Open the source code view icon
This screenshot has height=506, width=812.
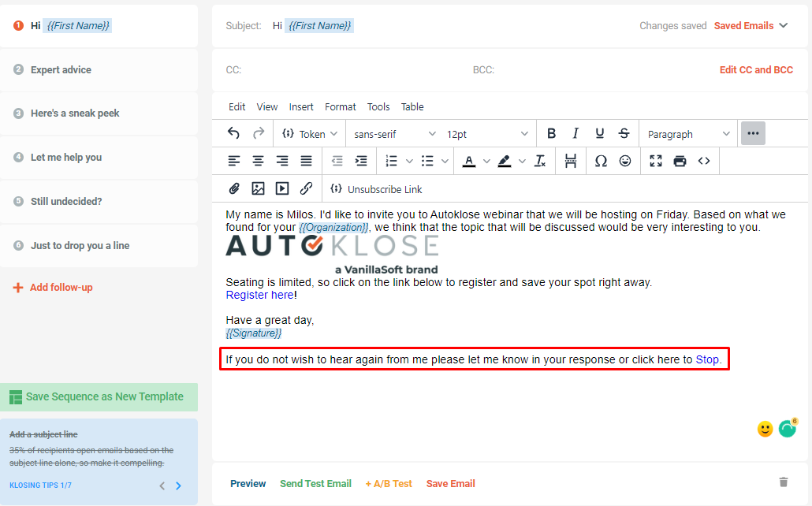pyautogui.click(x=703, y=161)
